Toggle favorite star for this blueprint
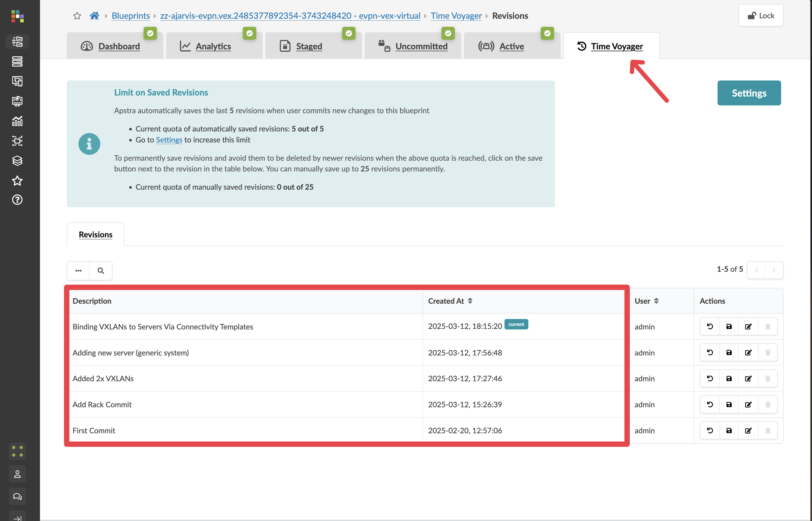The image size is (812, 521). pyautogui.click(x=77, y=16)
